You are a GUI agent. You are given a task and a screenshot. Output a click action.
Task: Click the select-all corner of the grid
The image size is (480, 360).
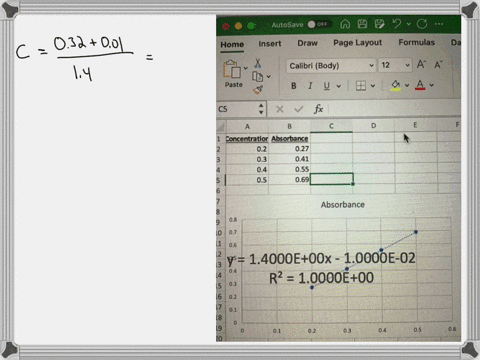[221, 127]
